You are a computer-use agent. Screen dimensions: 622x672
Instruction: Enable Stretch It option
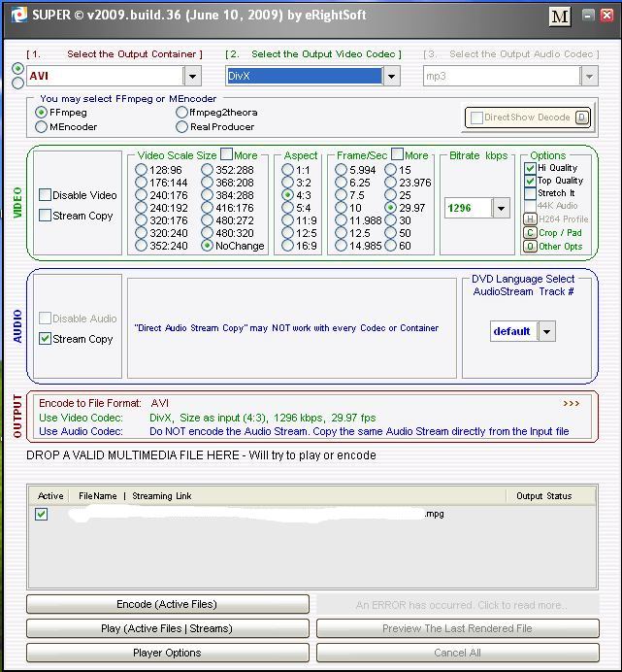tap(530, 193)
